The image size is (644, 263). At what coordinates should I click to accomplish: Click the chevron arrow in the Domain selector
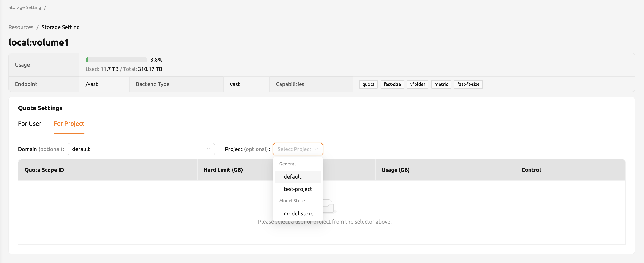pos(208,149)
